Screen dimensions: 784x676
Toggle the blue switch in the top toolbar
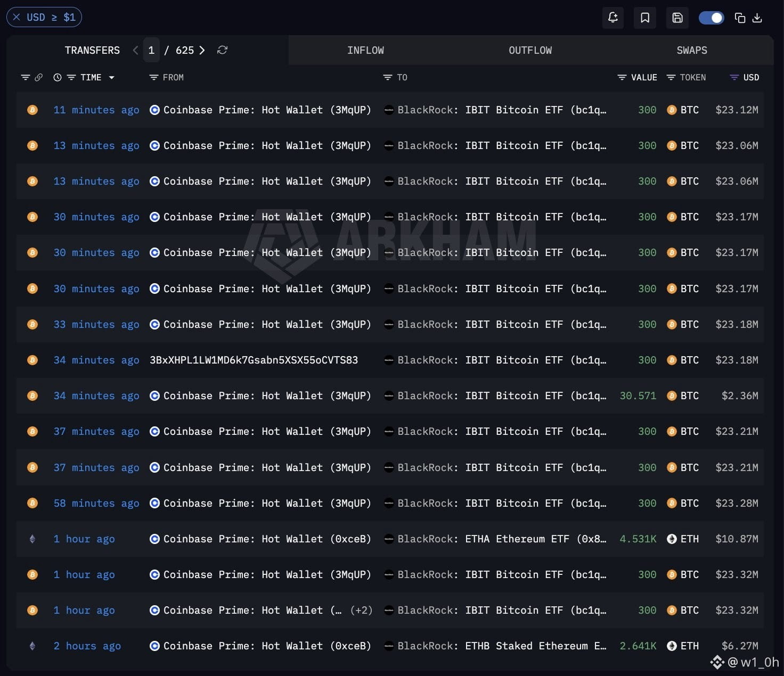point(711,18)
